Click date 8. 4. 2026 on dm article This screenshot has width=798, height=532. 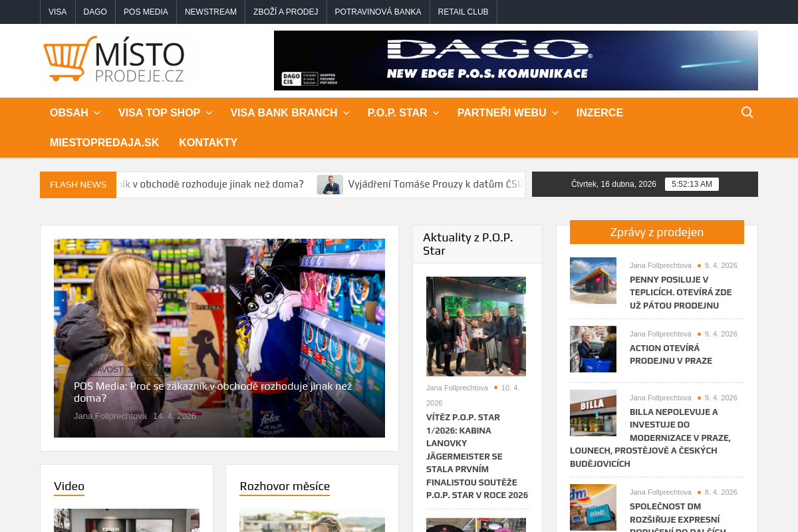pyautogui.click(x=721, y=492)
